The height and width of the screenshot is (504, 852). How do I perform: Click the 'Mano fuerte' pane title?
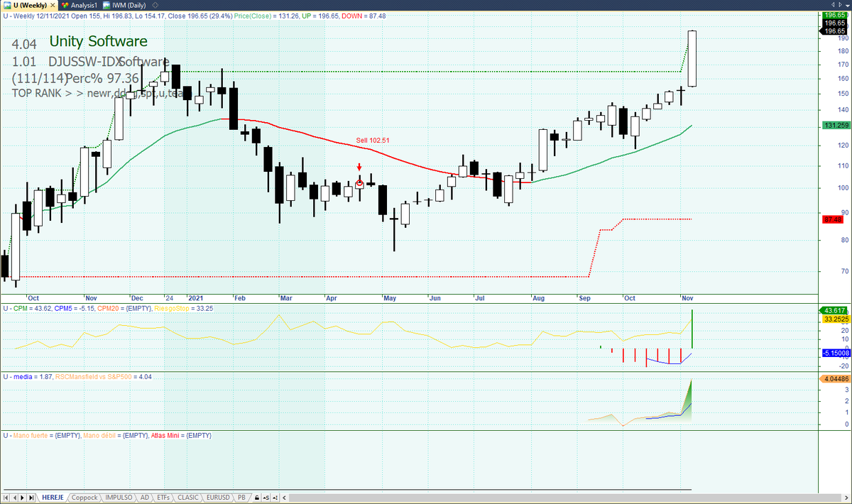pyautogui.click(x=31, y=435)
